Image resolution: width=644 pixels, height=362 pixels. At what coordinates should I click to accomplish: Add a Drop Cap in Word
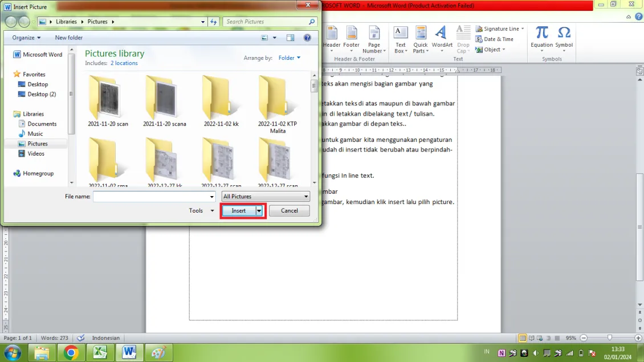tap(463, 39)
